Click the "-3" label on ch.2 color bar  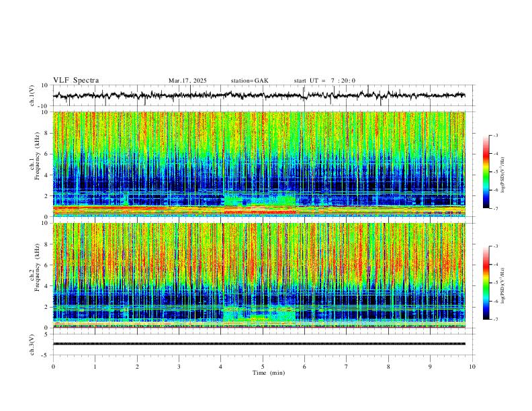pos(495,246)
